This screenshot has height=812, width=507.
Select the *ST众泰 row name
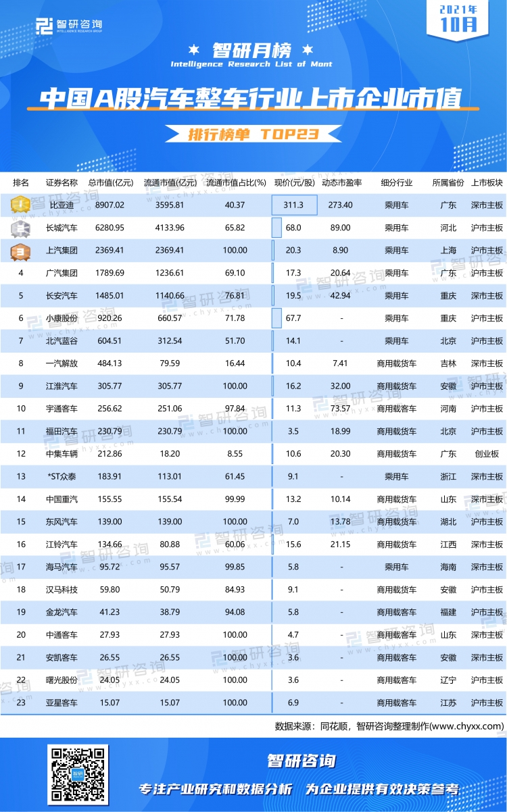coord(62,476)
